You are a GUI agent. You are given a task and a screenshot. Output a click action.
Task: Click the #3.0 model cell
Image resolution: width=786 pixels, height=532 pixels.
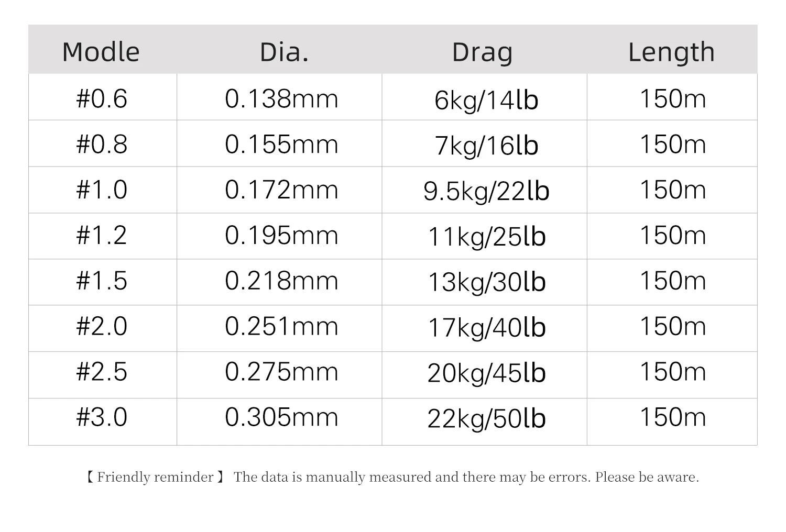pos(102,417)
